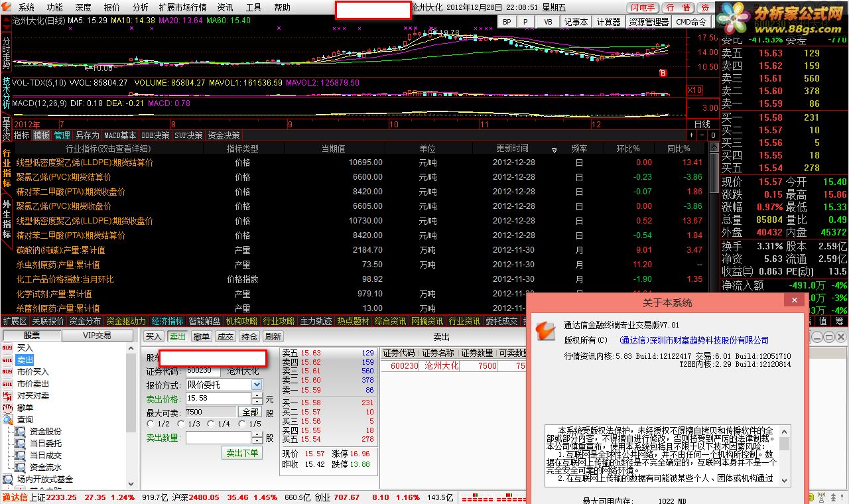This screenshot has width=849, height=504.
Task: Select the 外生指标 vertical tab
Action: [7, 219]
